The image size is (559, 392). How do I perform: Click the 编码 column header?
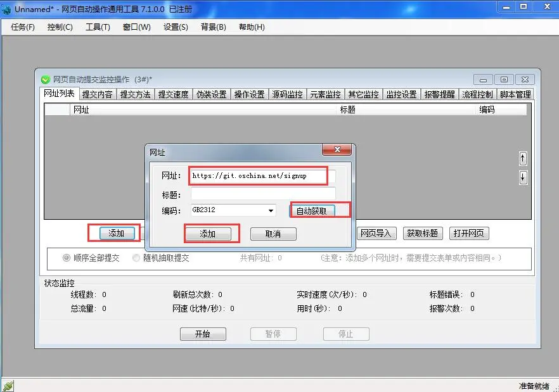tap(501, 110)
